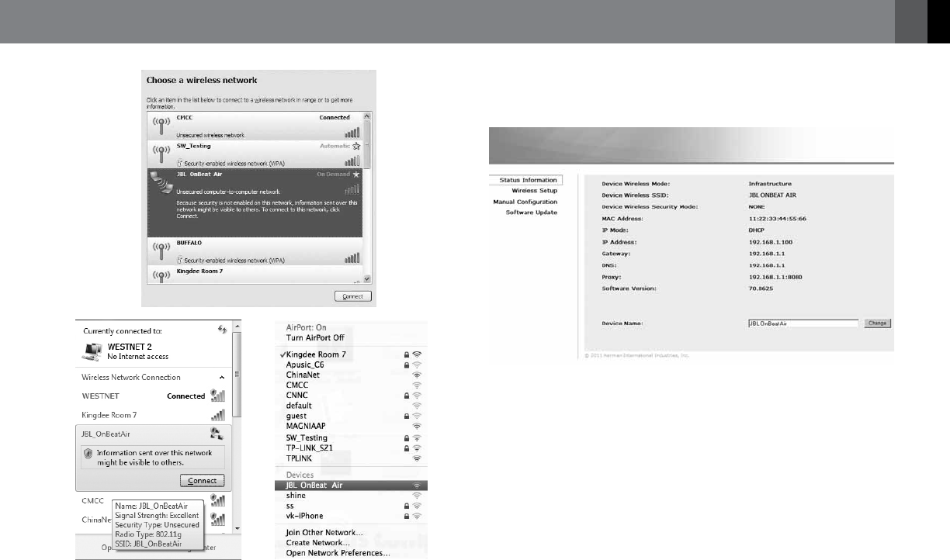The width and height of the screenshot is (950, 560).
Task: Click the lock icon beside vk-iPhone
Action: (406, 516)
